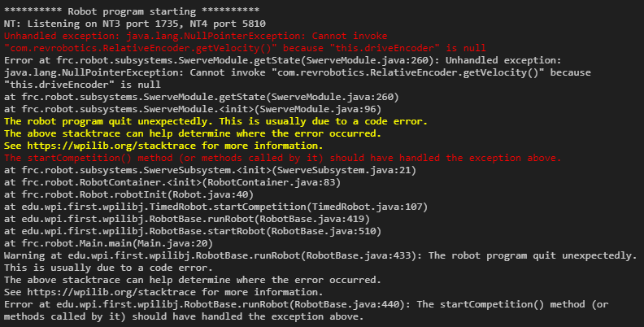Click 'The above stacktrace can help' yellow line
This screenshot has width=644, height=327.
click(x=193, y=133)
